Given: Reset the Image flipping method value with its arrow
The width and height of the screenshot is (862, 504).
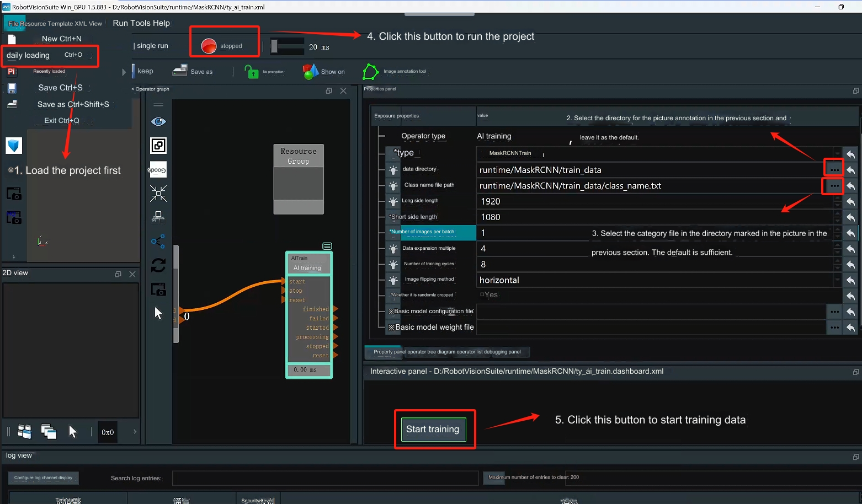Looking at the screenshot, I should click(850, 280).
